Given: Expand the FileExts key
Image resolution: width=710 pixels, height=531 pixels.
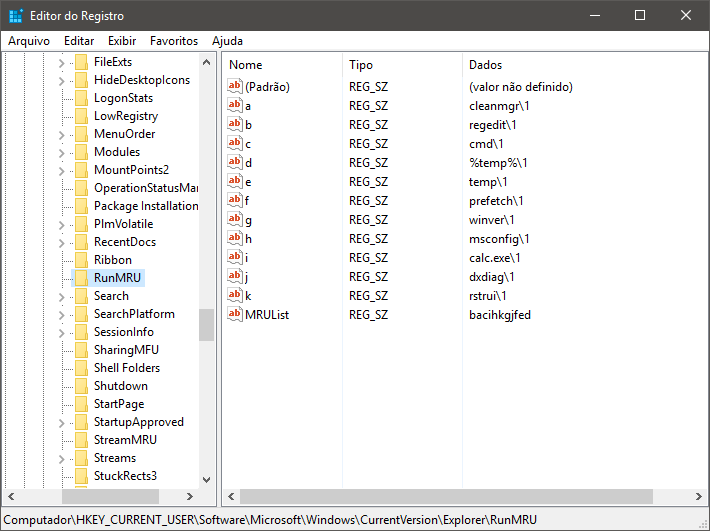Looking at the screenshot, I should [62, 63].
